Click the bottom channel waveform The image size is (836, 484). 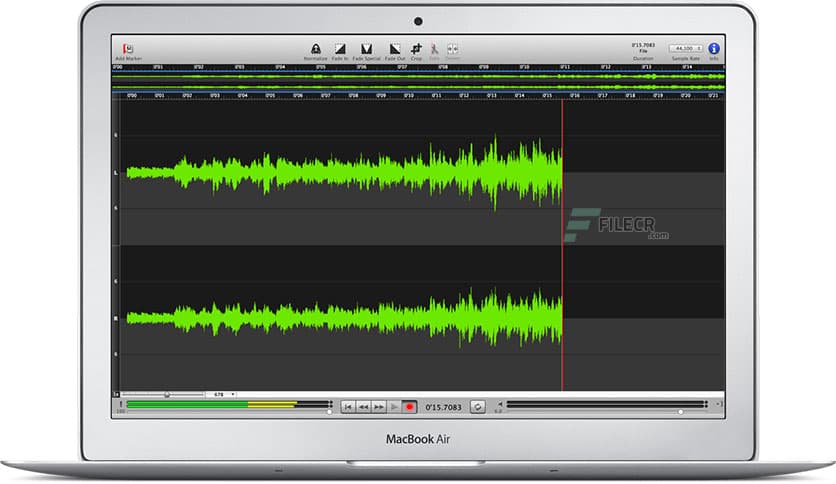[x=344, y=318]
